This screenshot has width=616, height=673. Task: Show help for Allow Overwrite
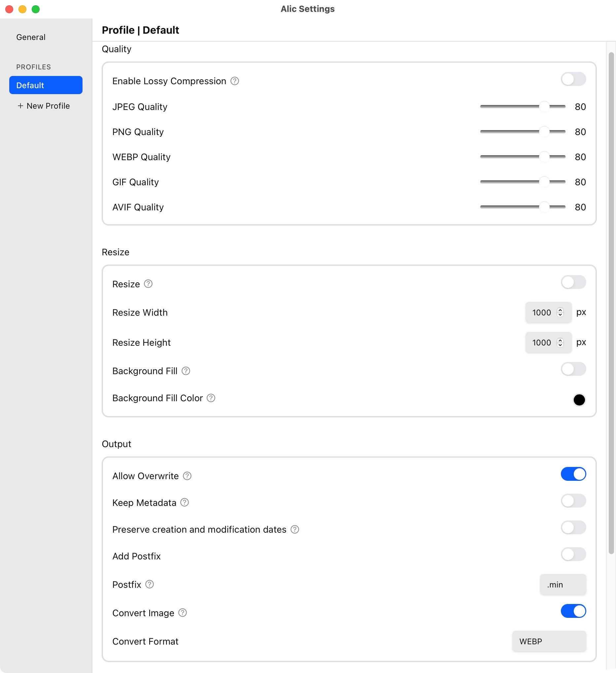(x=187, y=476)
